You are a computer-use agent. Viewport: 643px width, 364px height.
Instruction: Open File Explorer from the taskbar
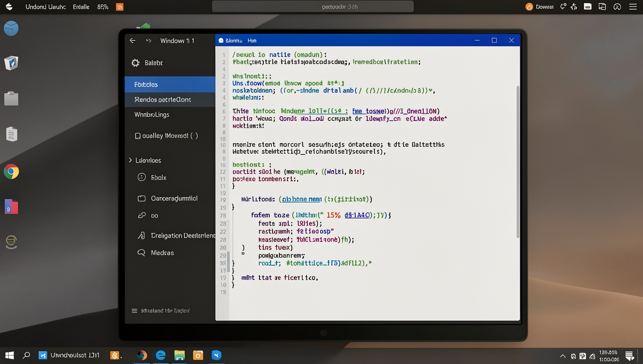pos(179,355)
